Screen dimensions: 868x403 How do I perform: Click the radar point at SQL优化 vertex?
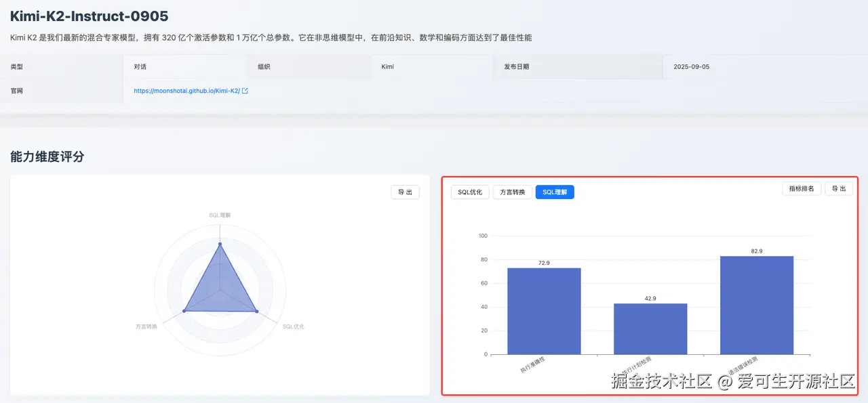(x=256, y=311)
